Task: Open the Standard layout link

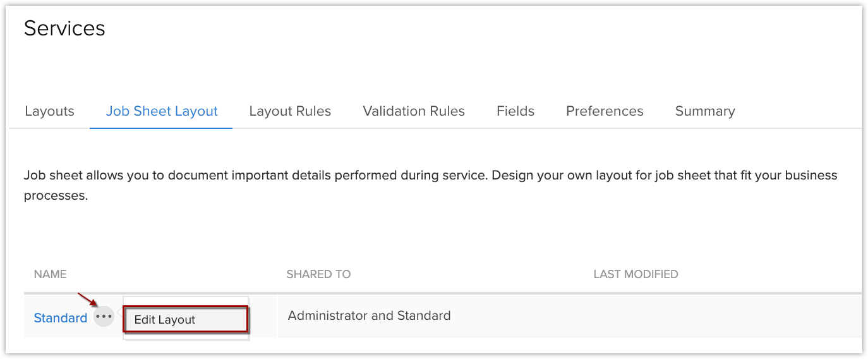Action: (x=61, y=318)
